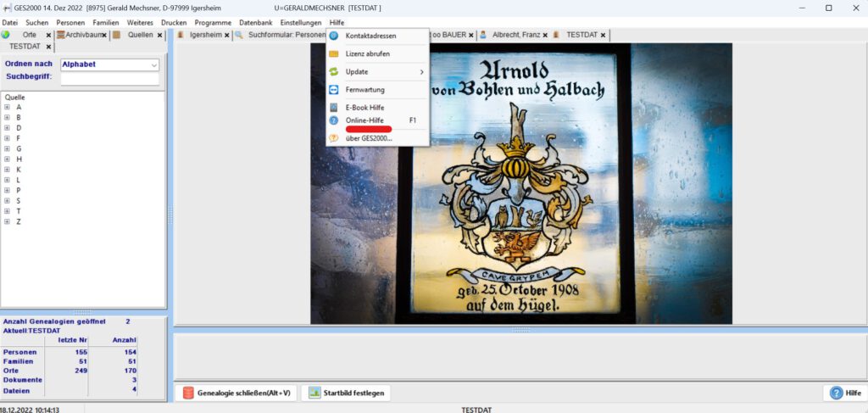The height and width of the screenshot is (413, 868).
Task: Click the GES2000 application icon in title bar
Action: (7, 8)
